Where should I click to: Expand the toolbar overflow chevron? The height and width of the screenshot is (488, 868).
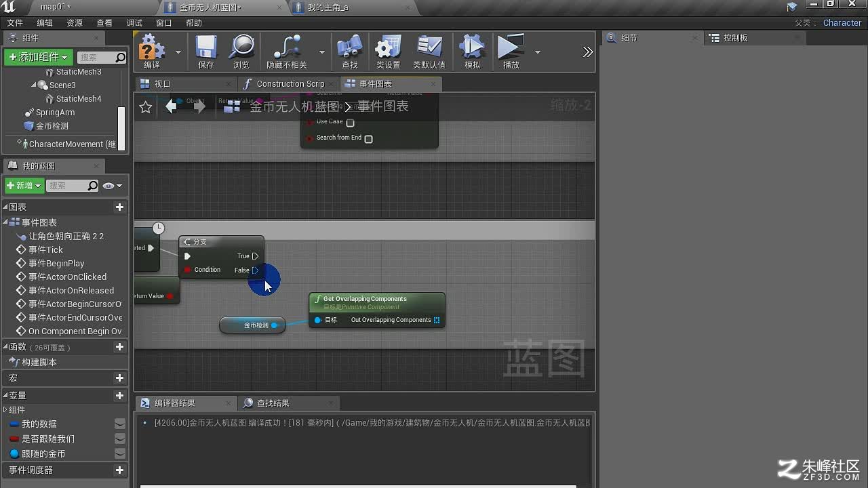pyautogui.click(x=587, y=52)
